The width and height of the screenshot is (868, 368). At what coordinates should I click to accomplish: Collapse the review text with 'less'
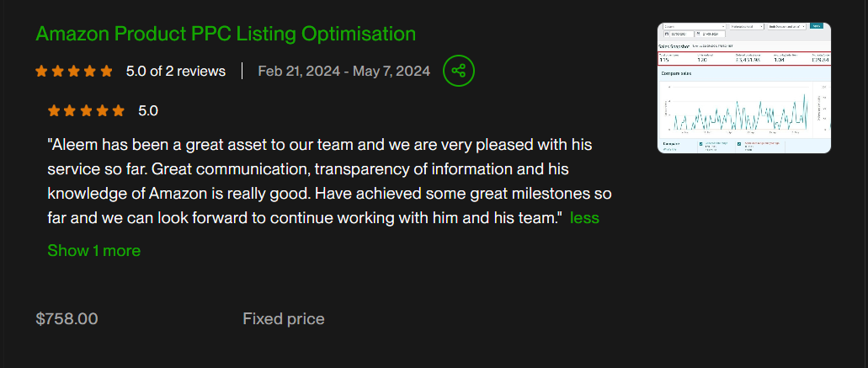tap(584, 218)
